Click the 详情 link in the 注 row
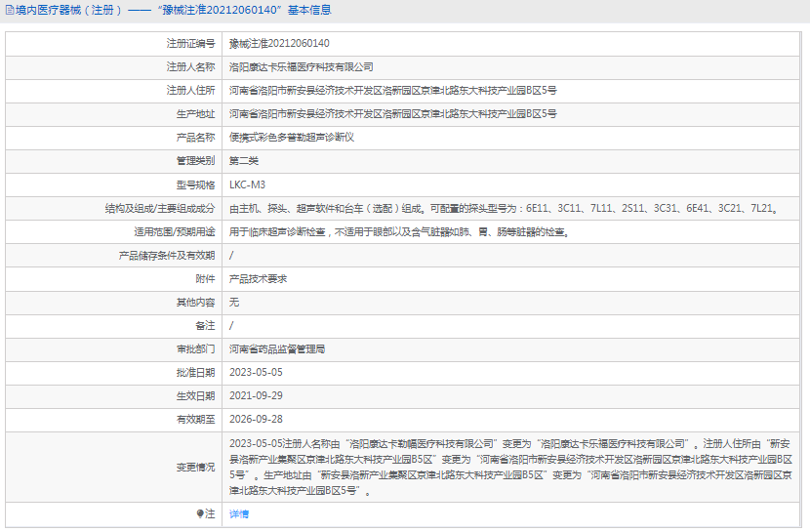The image size is (810, 532). [239, 513]
